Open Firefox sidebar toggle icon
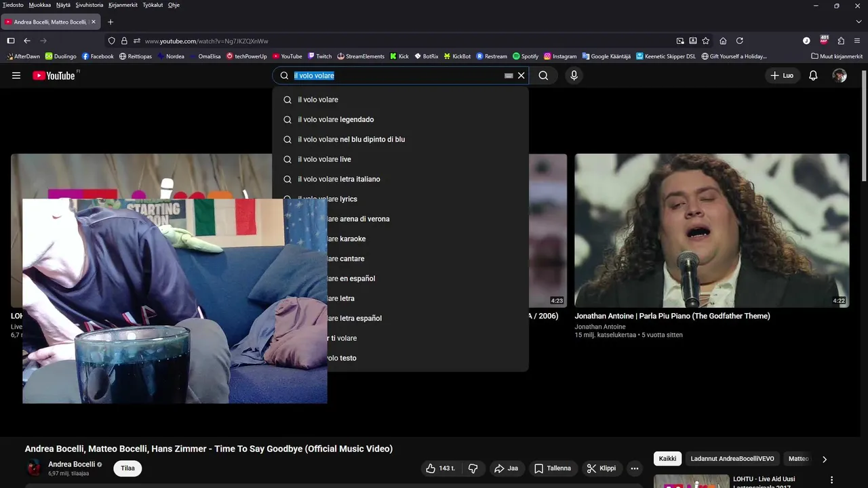The image size is (868, 488). coord(11,41)
